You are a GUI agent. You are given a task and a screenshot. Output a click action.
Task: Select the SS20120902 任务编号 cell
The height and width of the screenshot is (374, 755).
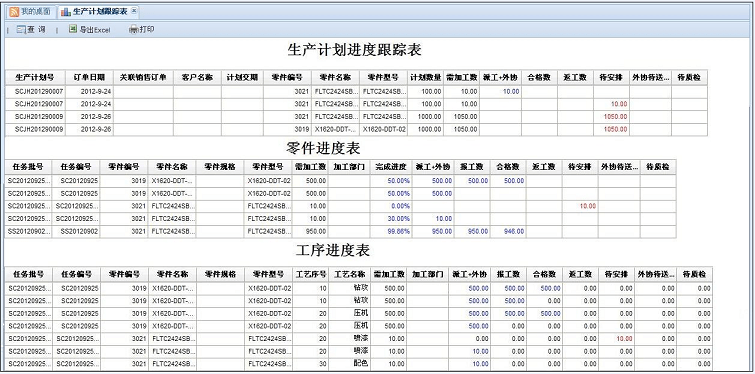[x=76, y=232]
